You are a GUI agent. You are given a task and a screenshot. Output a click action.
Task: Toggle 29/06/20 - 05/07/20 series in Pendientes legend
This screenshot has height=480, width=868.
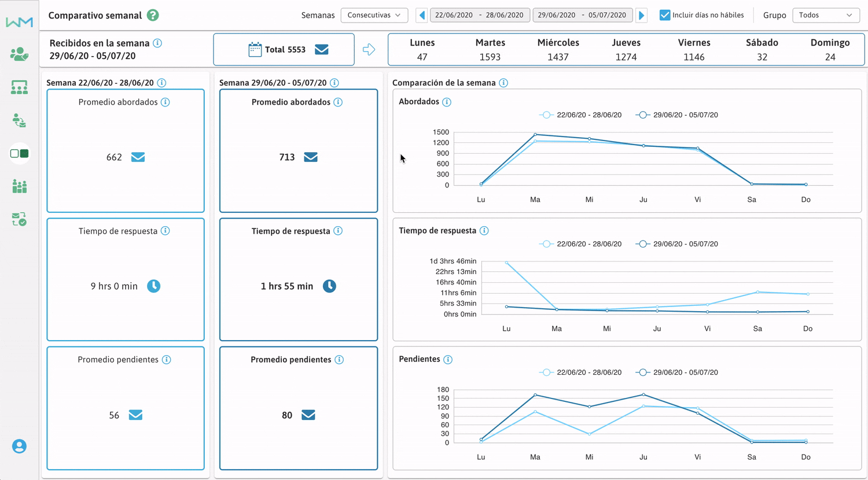point(677,372)
